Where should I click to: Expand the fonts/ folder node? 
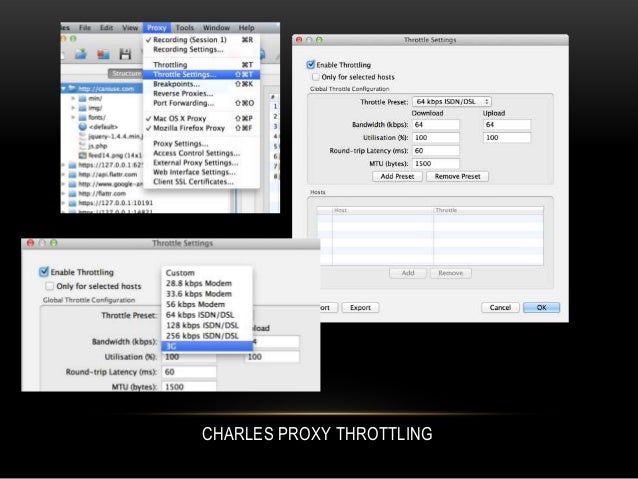(x=73, y=117)
